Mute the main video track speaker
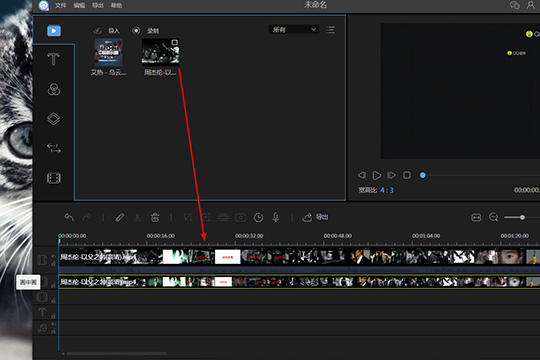The height and width of the screenshot is (360, 540). [53, 257]
